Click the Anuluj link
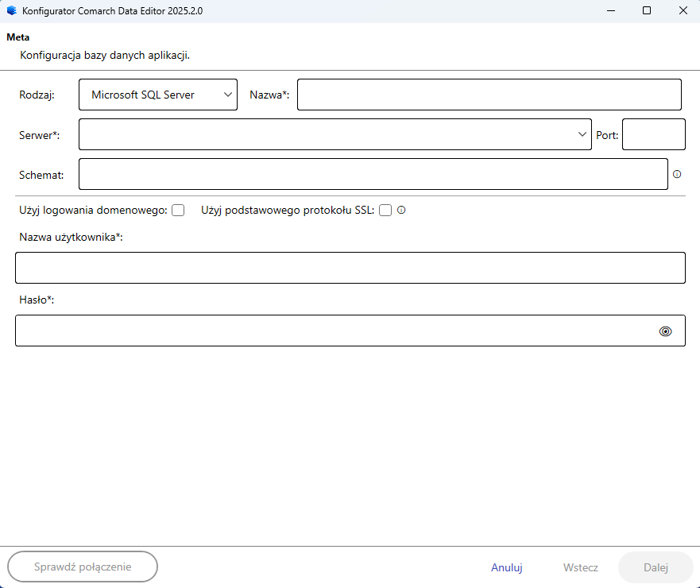The width and height of the screenshot is (700, 588). pyautogui.click(x=506, y=567)
